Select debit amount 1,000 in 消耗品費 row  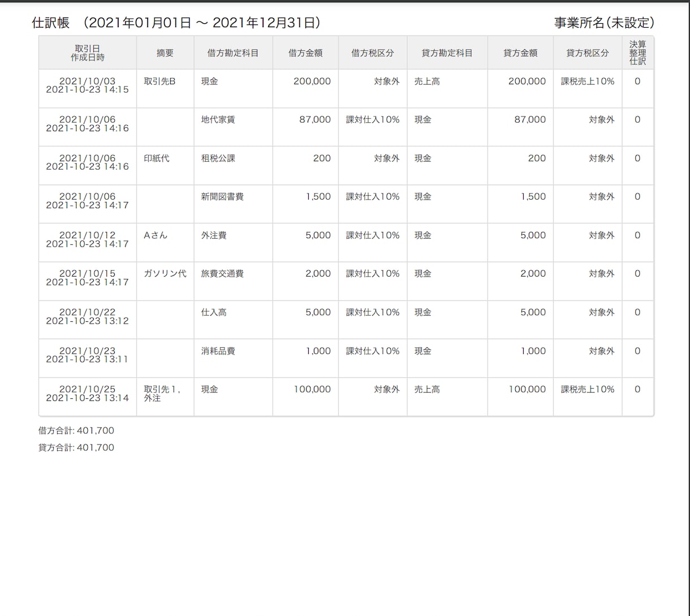pyautogui.click(x=305, y=358)
